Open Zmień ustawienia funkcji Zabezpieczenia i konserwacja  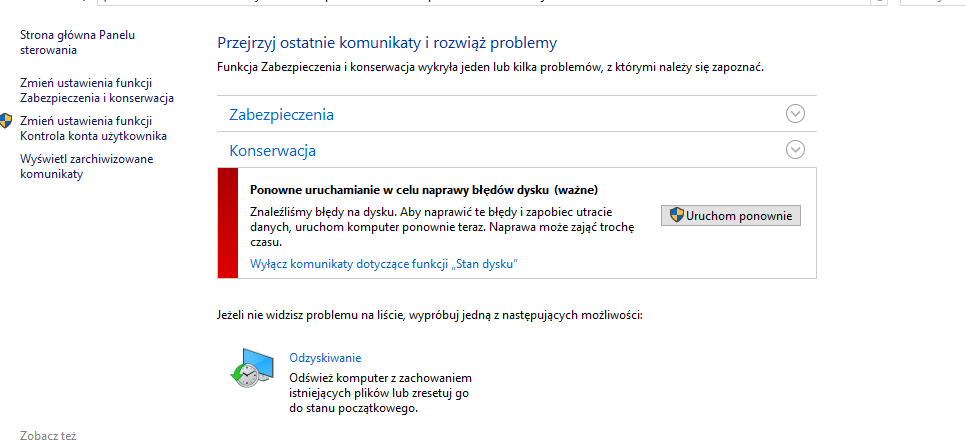pos(97,90)
